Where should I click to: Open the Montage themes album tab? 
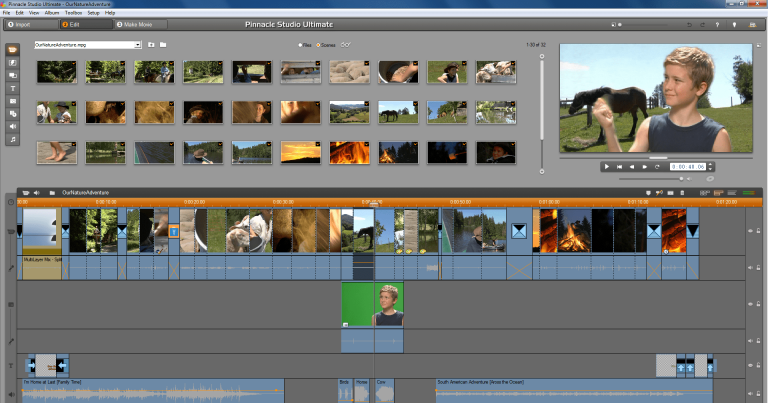(x=13, y=75)
